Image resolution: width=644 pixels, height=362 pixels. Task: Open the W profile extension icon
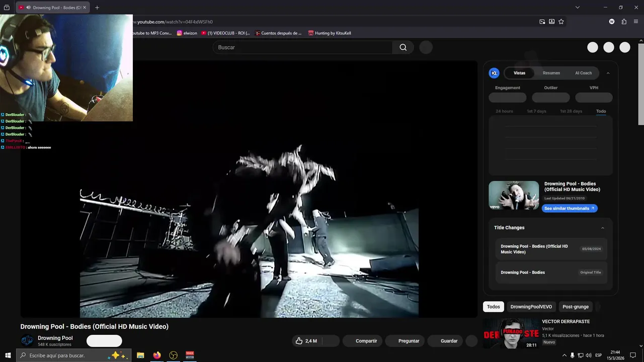[612, 22]
